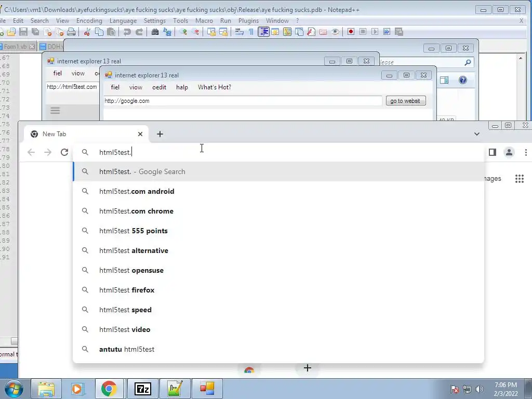Screen dimensions: 532x399
Task: Open the Edit menu in Notepad++
Action: [18, 21]
